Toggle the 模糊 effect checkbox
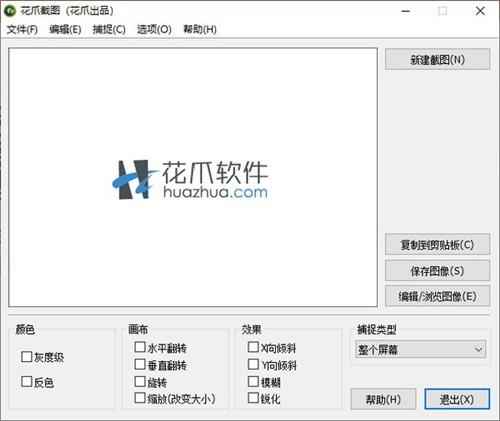Image resolution: width=500 pixels, height=421 pixels. (x=253, y=381)
